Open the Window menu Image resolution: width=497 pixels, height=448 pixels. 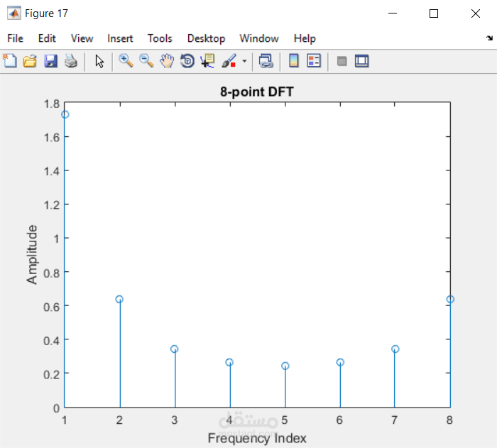click(259, 38)
